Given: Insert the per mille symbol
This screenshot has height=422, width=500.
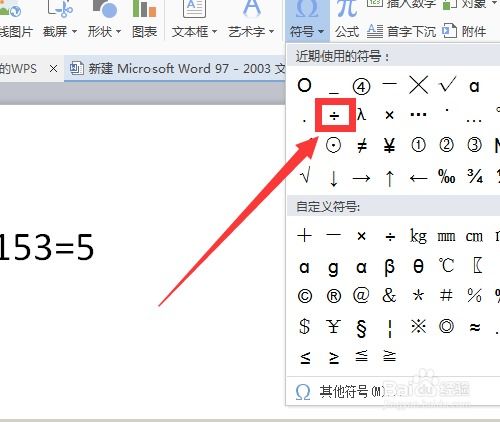Looking at the screenshot, I should click(447, 177).
